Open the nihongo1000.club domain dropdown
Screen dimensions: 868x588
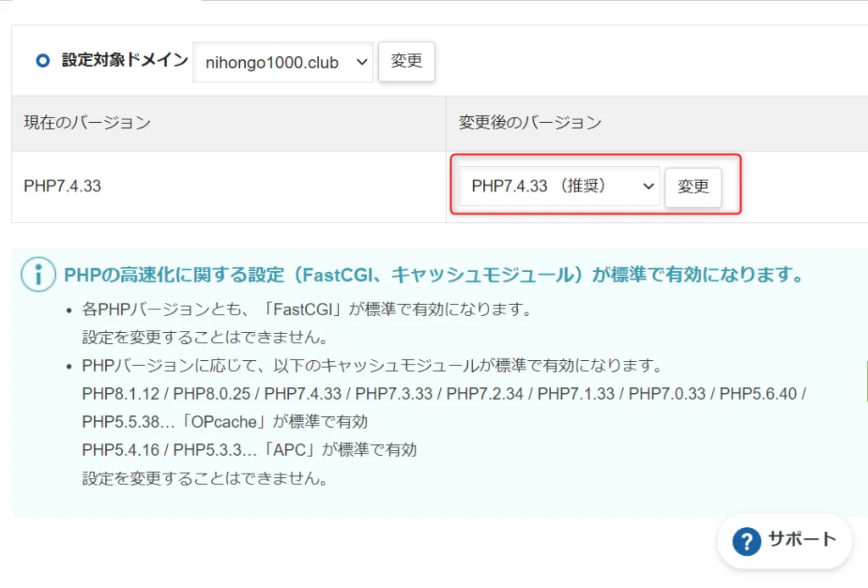283,62
